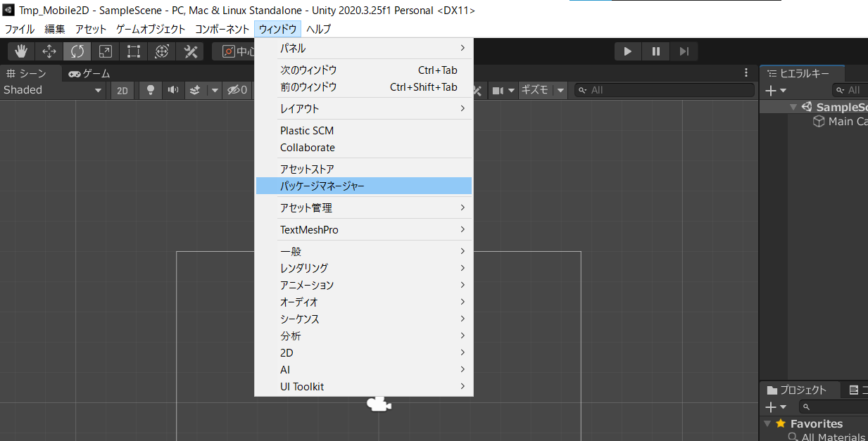Toggle hidden objects visibility eye icon
Image resolution: width=868 pixels, height=441 pixels.
pyautogui.click(x=237, y=90)
